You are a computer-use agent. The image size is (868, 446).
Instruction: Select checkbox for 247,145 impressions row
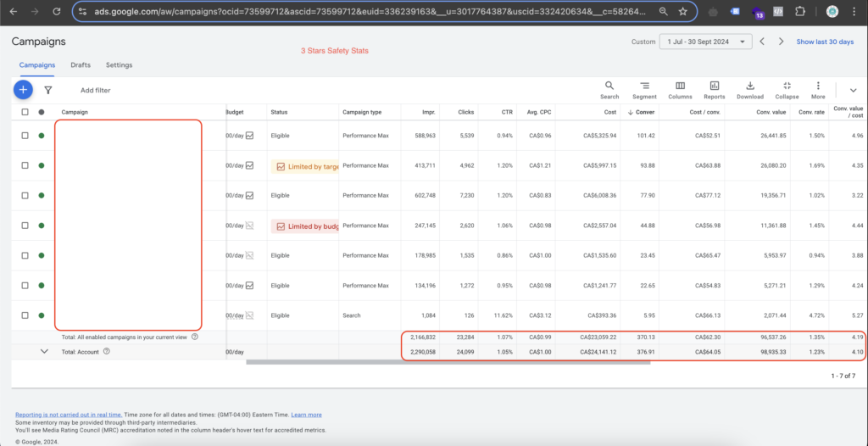25,226
